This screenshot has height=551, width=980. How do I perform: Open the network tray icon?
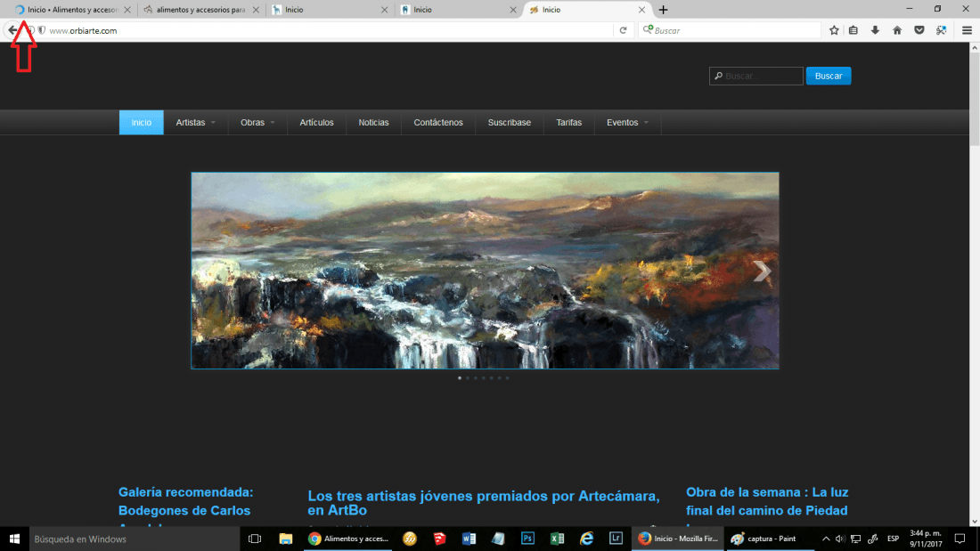click(x=855, y=539)
